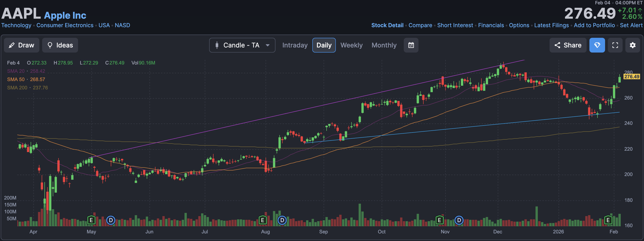
Task: Click the dropdown arrow beside Candle - TA
Action: tap(267, 45)
